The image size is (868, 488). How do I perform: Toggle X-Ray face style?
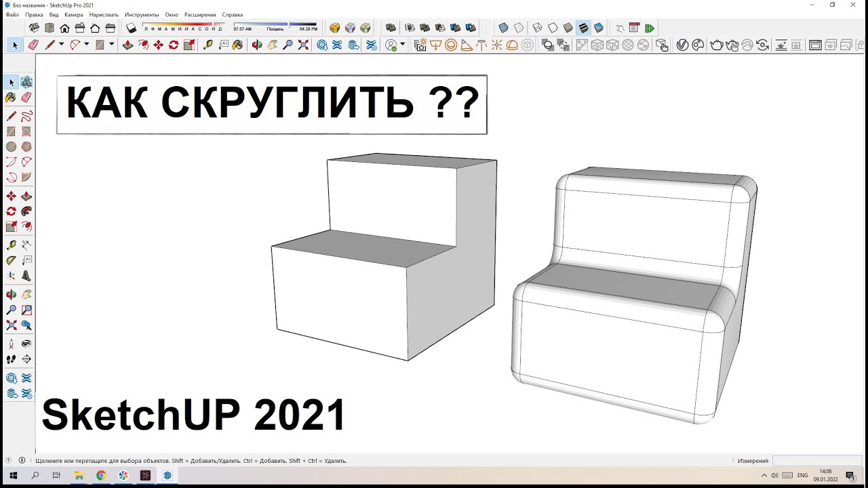click(503, 28)
